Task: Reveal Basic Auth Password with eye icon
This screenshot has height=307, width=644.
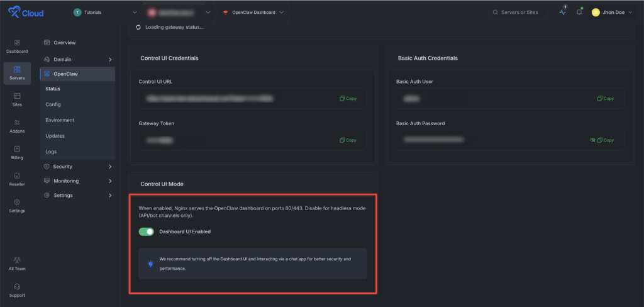Action: pos(592,140)
